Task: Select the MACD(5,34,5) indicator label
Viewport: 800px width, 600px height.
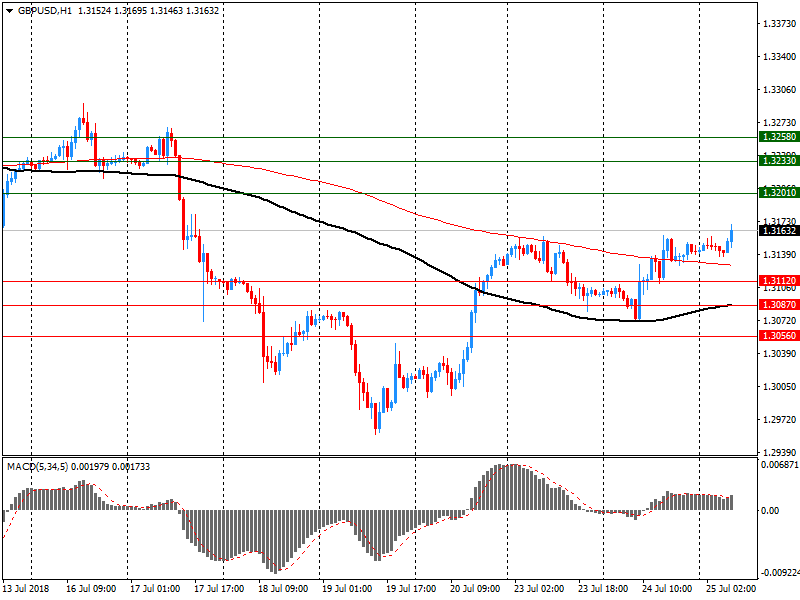Action: coord(37,466)
